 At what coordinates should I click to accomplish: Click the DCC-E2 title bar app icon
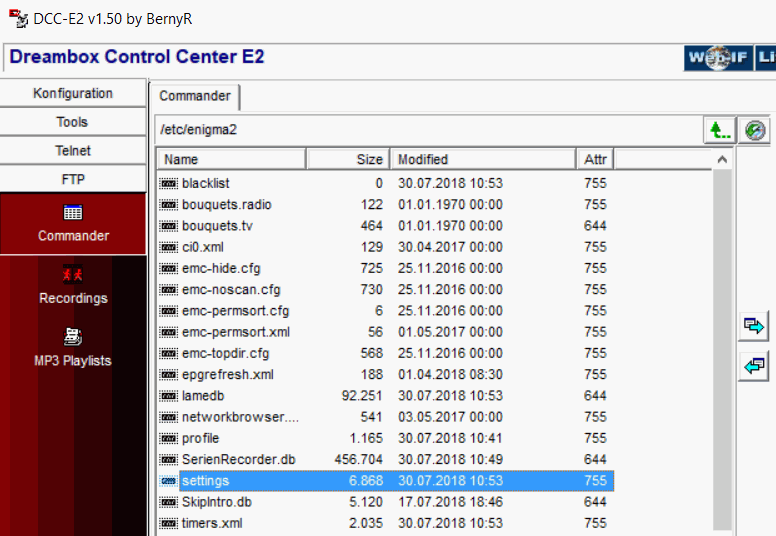(x=19, y=19)
